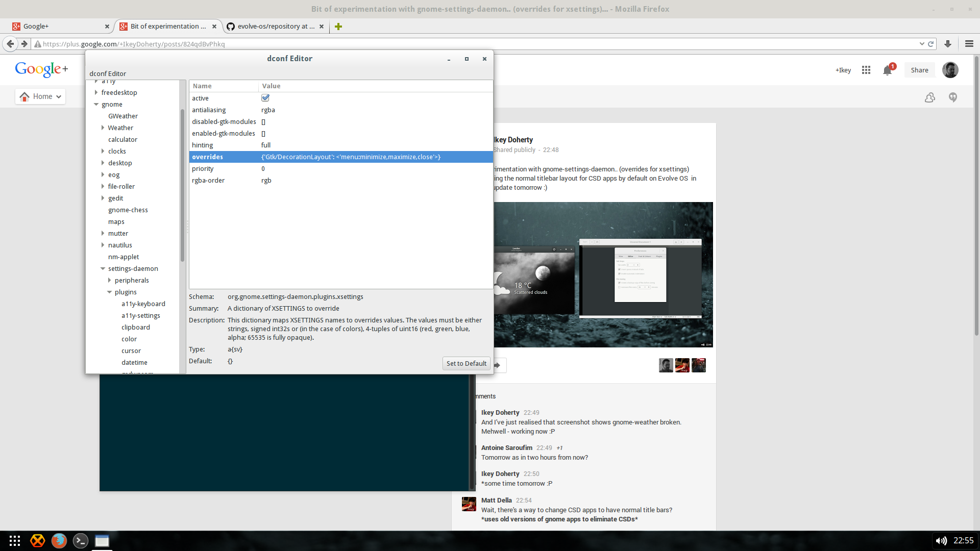Click Set to Default button

[x=466, y=363]
